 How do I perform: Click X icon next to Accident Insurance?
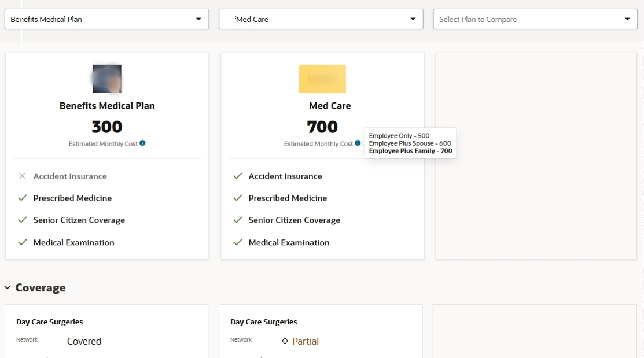tap(23, 176)
